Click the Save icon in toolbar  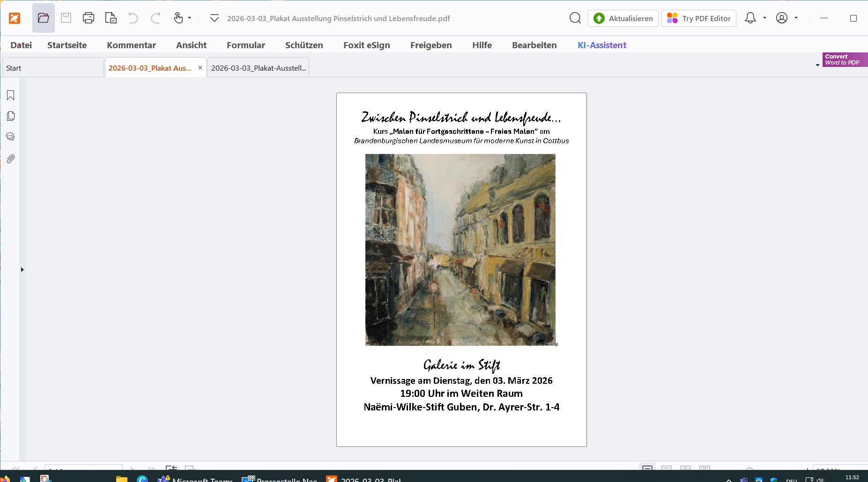click(66, 18)
